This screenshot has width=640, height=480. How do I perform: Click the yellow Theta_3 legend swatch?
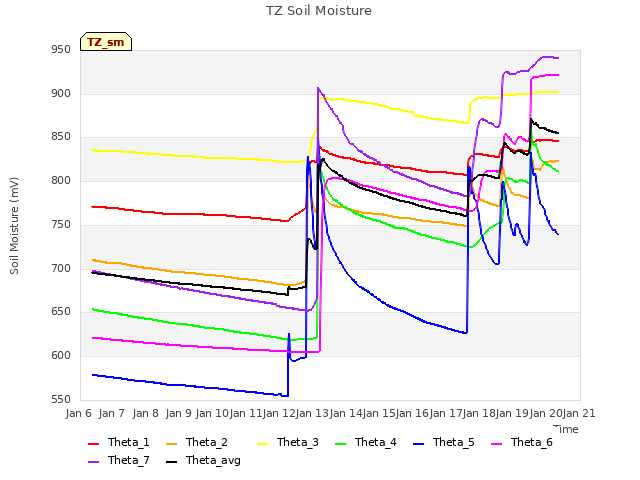coord(262,444)
